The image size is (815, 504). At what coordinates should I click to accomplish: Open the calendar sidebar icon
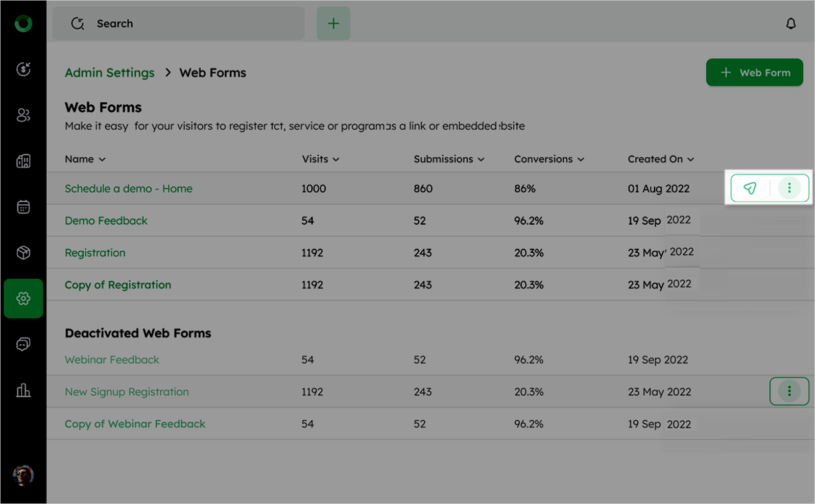click(23, 207)
